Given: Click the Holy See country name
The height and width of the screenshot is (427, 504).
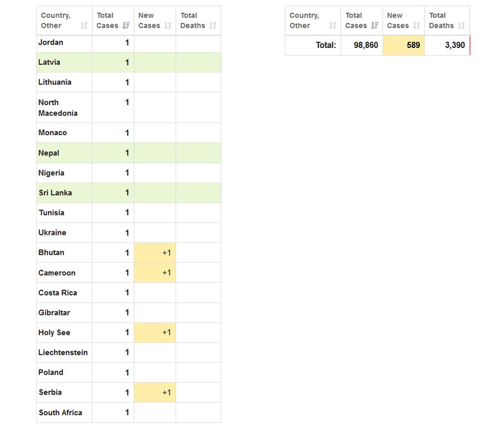Looking at the screenshot, I should (54, 333).
